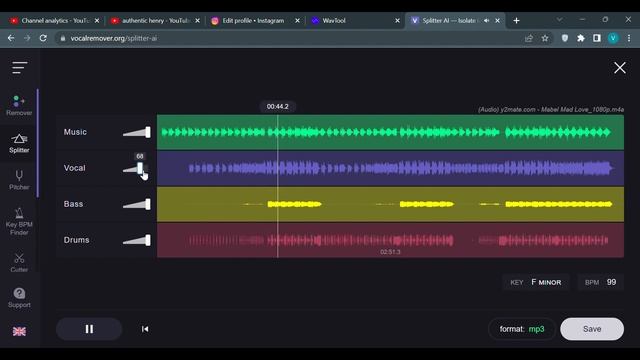640x360 pixels.
Task: Skip back to the start of the track
Action: (145, 329)
